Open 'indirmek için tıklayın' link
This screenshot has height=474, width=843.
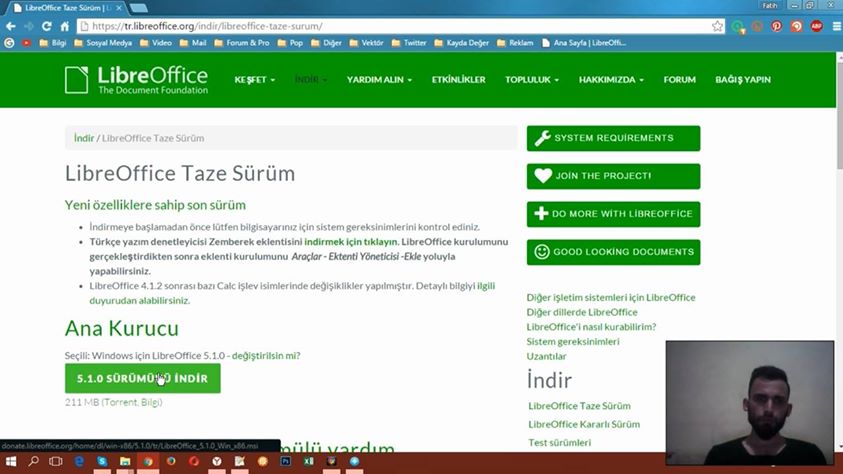351,242
